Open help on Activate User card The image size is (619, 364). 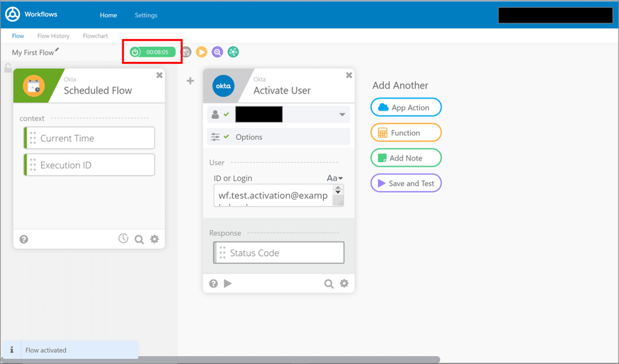(x=214, y=284)
